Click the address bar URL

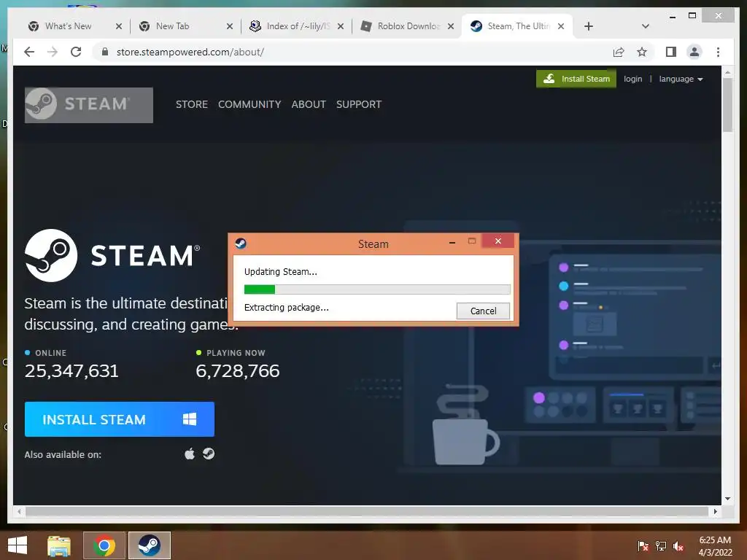(x=190, y=52)
